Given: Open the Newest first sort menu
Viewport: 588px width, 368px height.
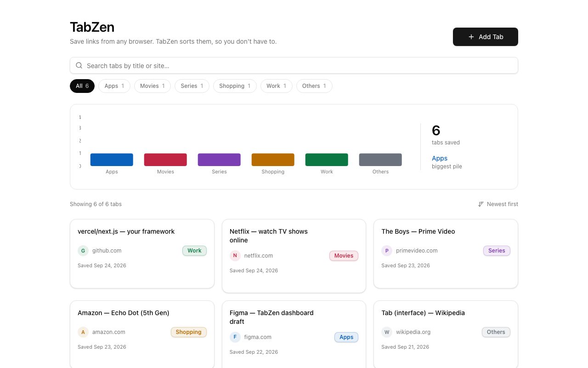Looking at the screenshot, I should (498, 204).
